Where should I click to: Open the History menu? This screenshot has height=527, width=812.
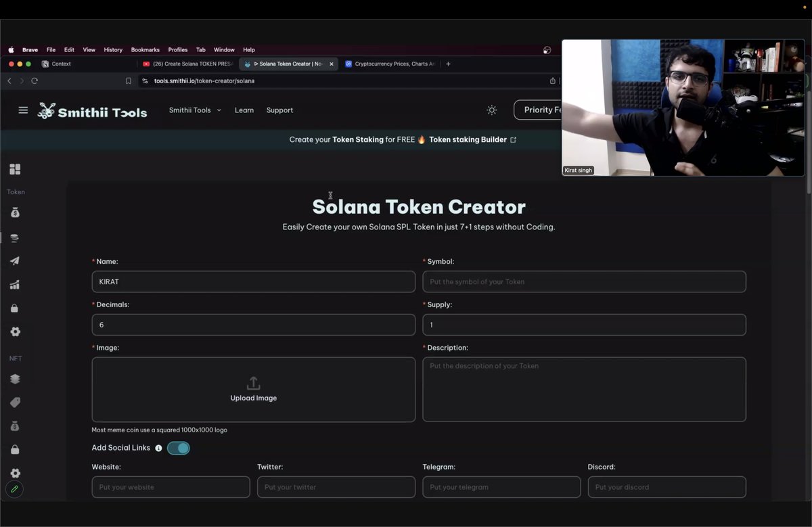tap(113, 50)
